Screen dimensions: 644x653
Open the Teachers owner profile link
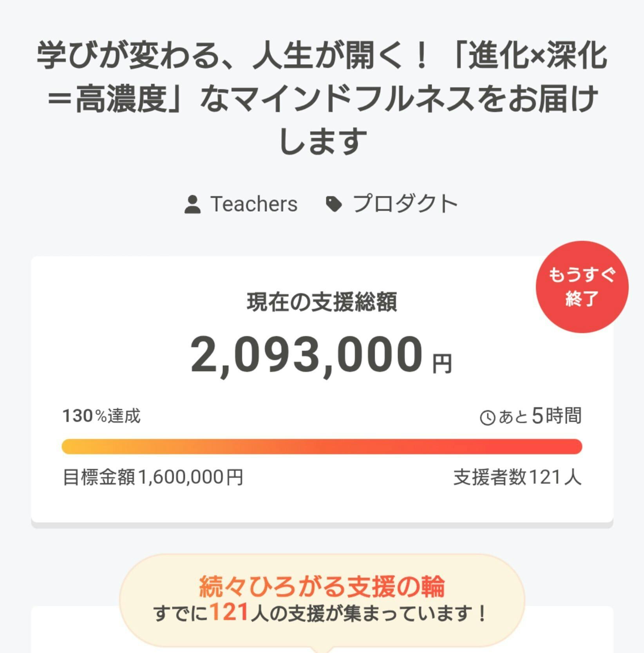pos(254,204)
